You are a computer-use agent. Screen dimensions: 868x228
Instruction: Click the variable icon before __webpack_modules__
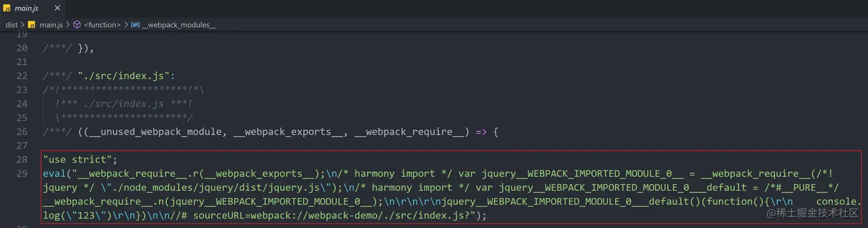135,25
